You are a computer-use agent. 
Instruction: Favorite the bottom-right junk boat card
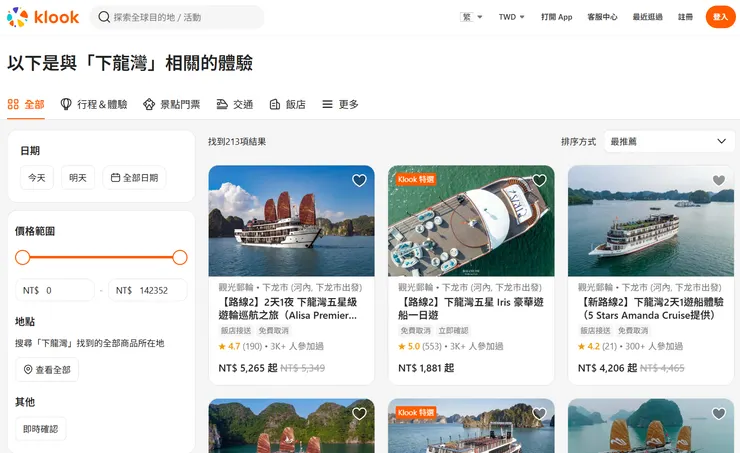(x=719, y=414)
